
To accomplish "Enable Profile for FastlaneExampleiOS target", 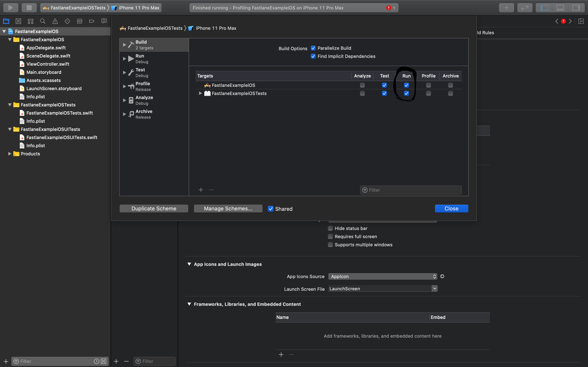I will coord(428,85).
